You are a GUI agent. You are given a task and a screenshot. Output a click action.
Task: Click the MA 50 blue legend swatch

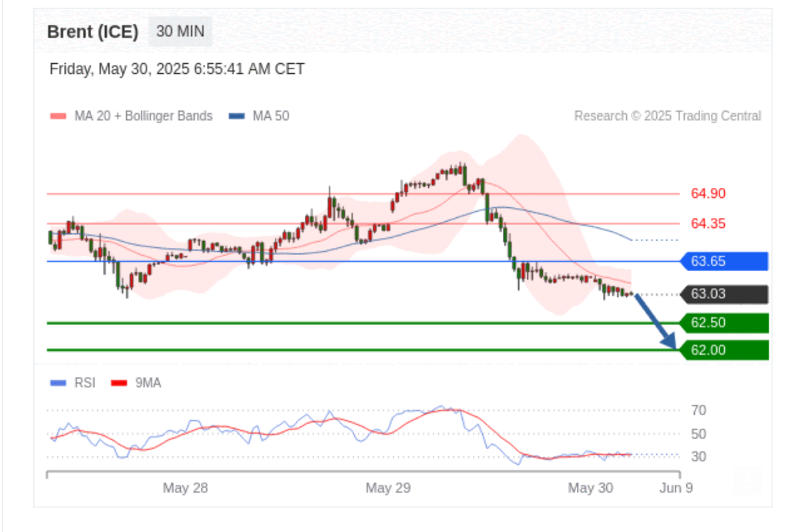coord(236,116)
